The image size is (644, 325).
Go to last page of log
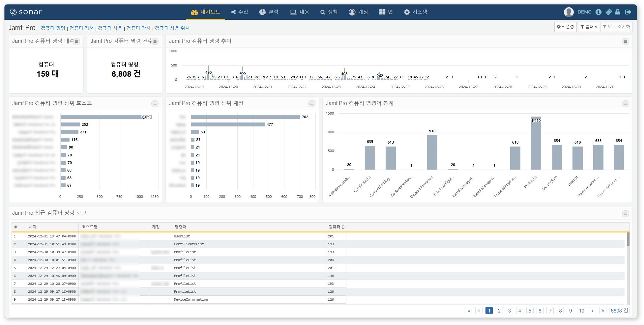point(602,311)
